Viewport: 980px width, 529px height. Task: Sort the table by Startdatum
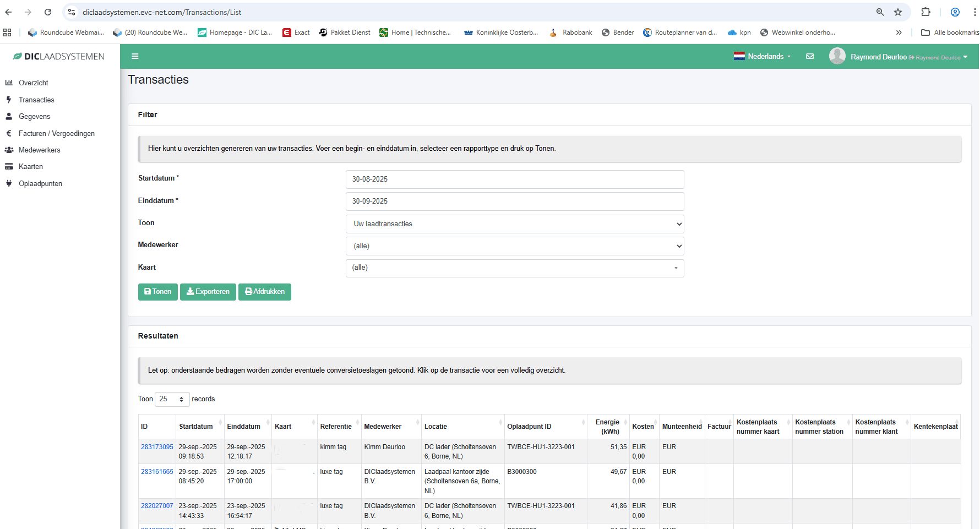pyautogui.click(x=199, y=427)
